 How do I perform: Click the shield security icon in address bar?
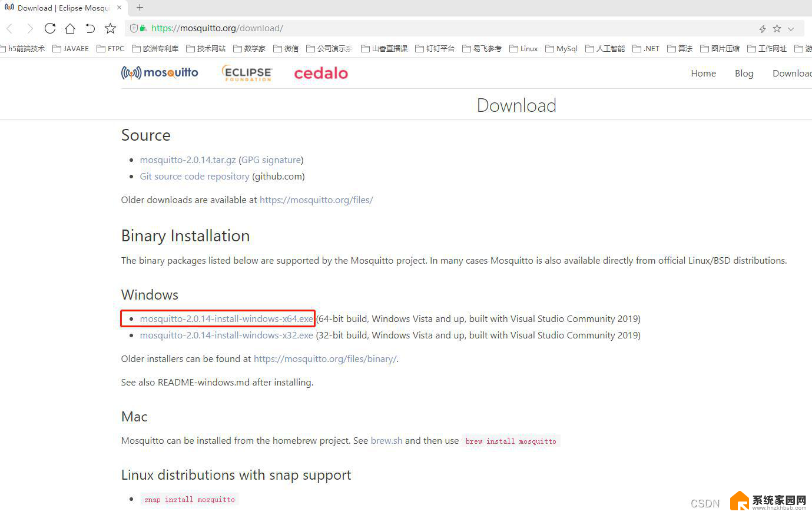(134, 28)
